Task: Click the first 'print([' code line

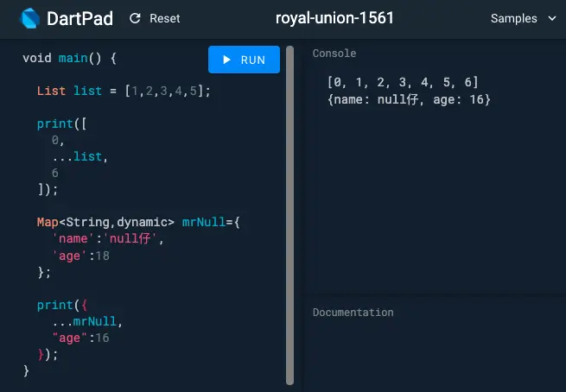Action: tap(61, 123)
